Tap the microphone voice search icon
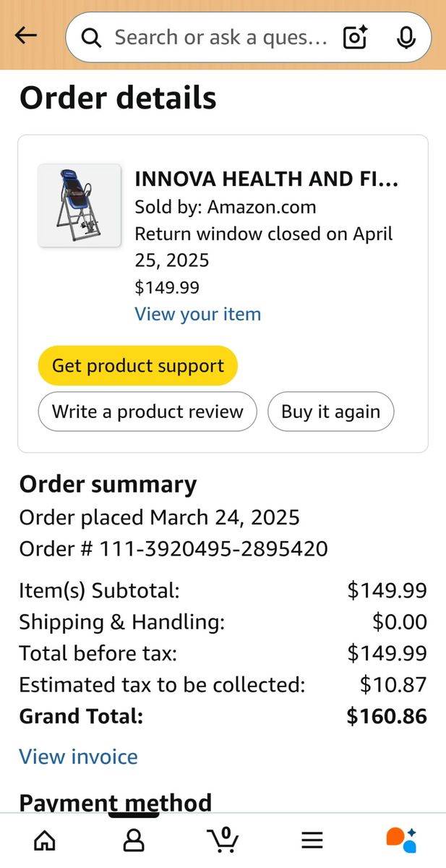 tap(406, 38)
